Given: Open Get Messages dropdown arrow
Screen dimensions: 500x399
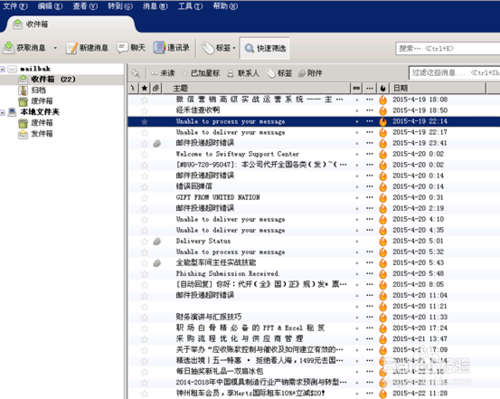Looking at the screenshot, I should point(55,48).
